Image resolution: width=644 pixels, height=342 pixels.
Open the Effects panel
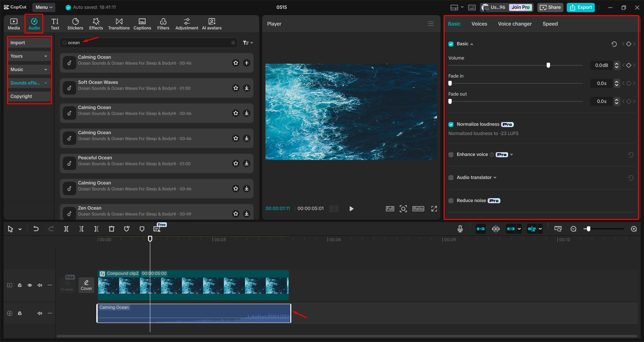tap(96, 23)
